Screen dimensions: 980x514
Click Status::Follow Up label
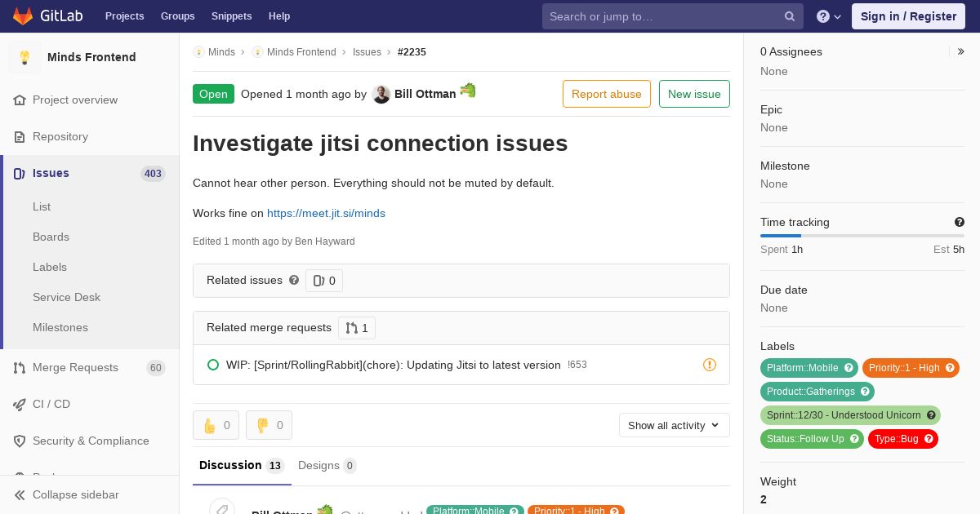[805, 439]
